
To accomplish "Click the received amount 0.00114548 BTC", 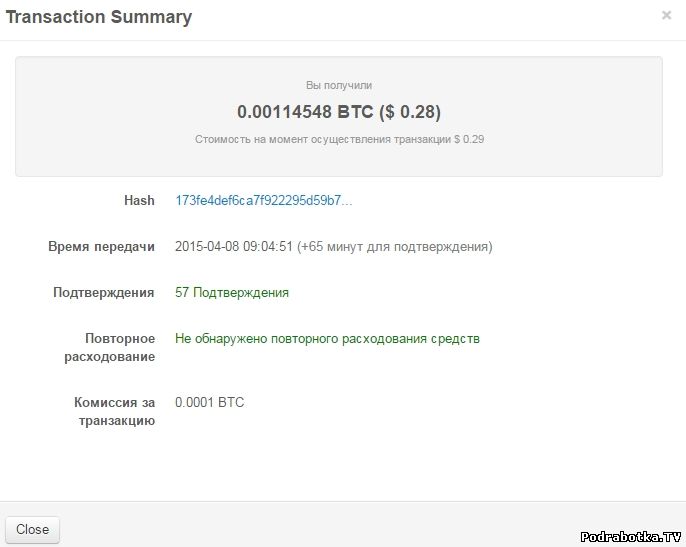I will pyautogui.click(x=304, y=112).
